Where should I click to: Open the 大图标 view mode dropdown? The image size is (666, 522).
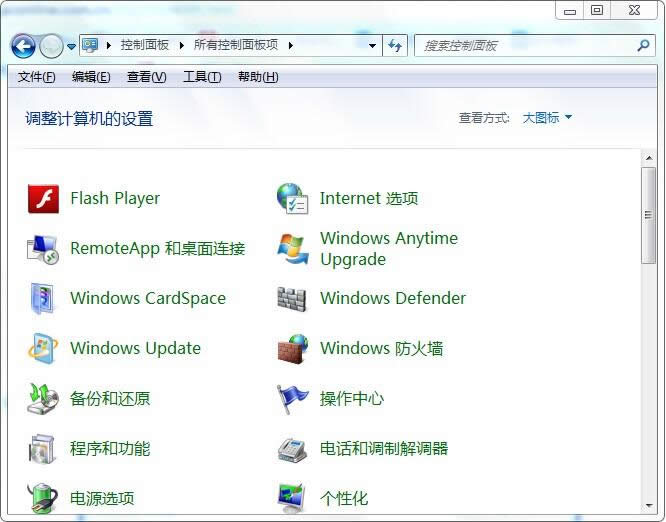[x=547, y=118]
